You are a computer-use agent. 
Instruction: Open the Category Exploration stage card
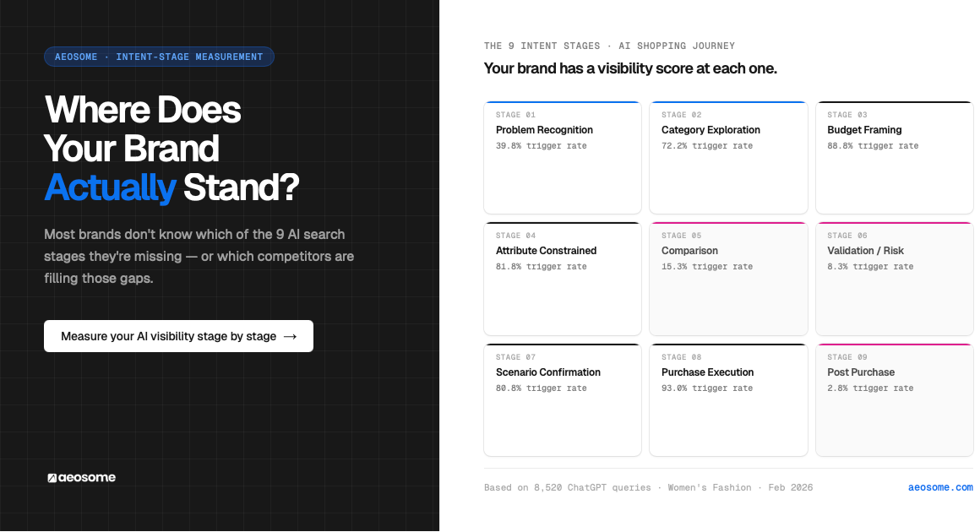728,156
